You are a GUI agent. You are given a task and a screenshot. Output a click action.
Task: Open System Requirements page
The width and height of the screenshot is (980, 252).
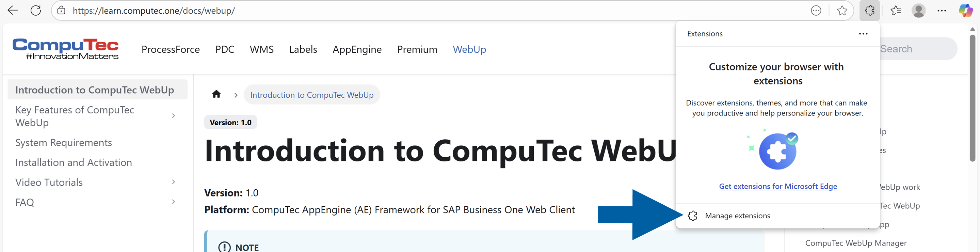64,143
